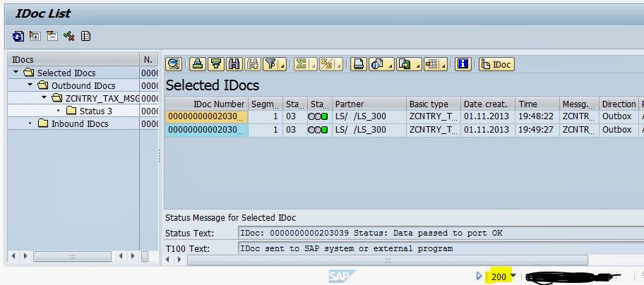Click the IDoc Number column header

(x=207, y=104)
